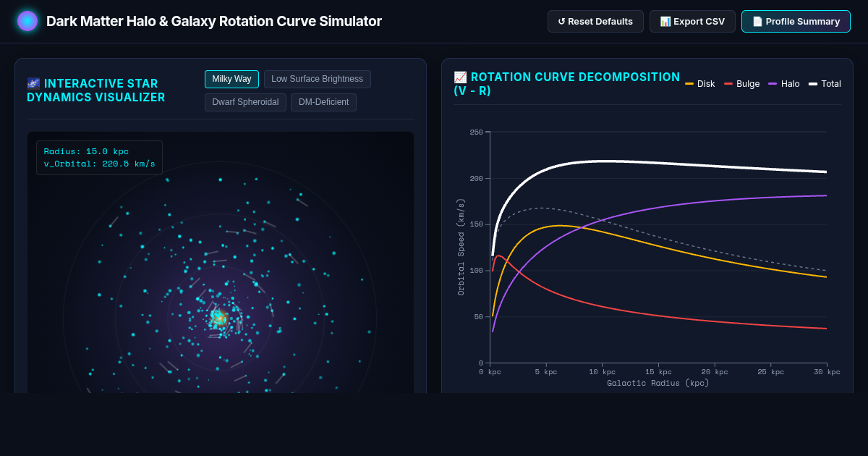Viewport: 868px width, 456px height.
Task: Select the Milky Way preset
Action: click(231, 79)
